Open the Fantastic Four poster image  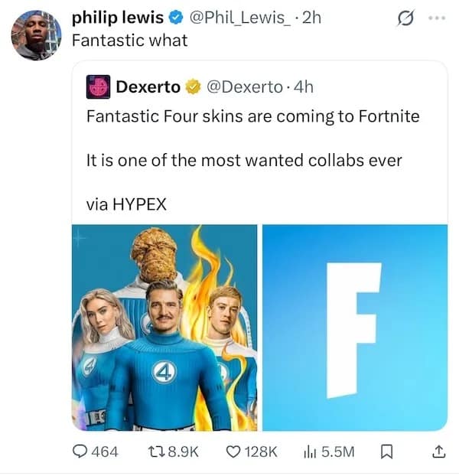(x=164, y=328)
